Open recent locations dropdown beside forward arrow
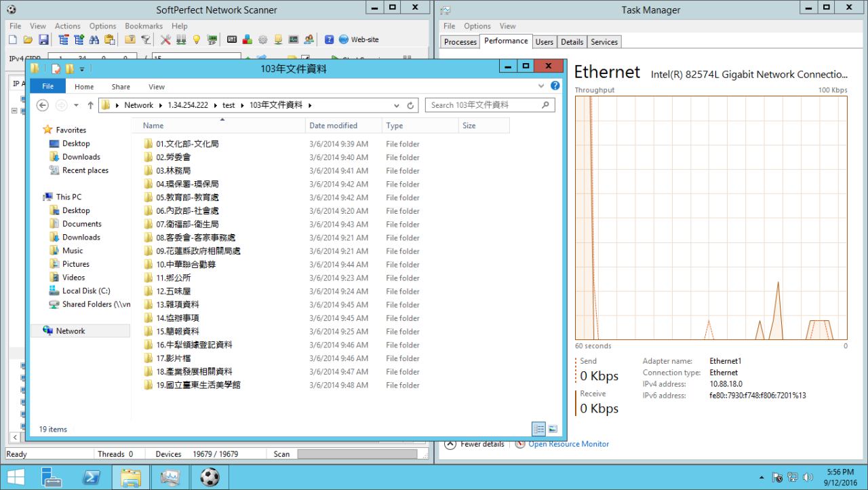The image size is (868, 490). click(x=76, y=105)
